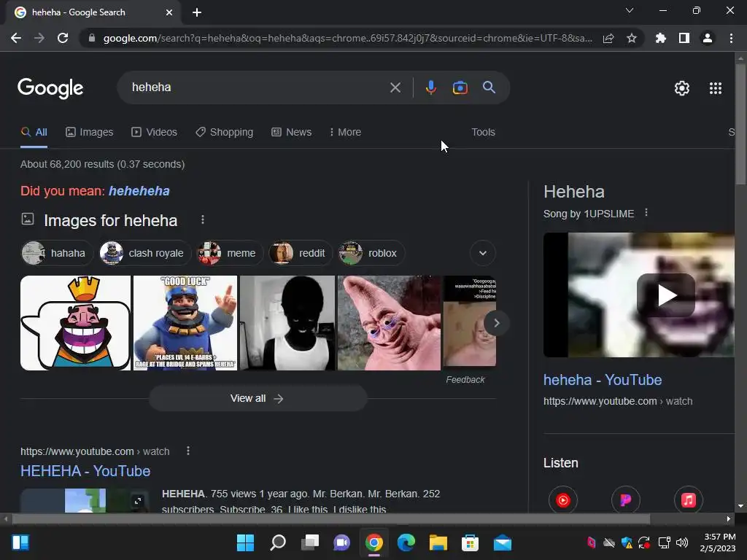Open the GOOD LUCK king meme image
The image size is (747, 560).
click(185, 323)
